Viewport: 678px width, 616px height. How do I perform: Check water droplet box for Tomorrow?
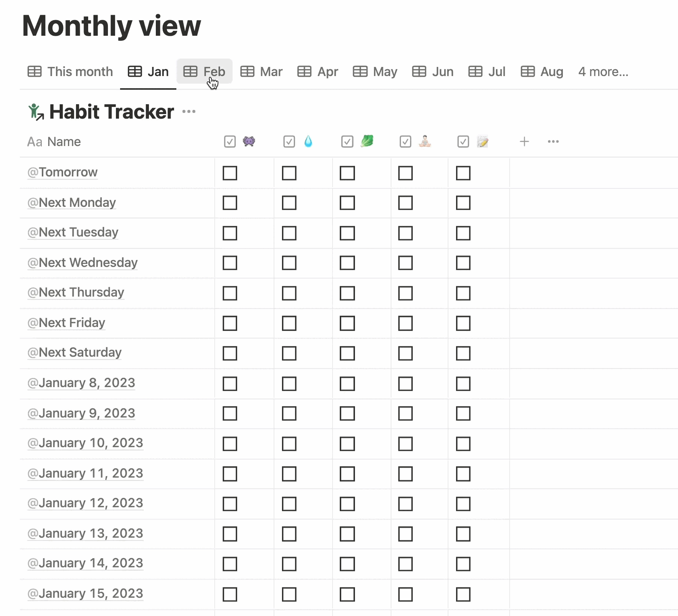(289, 173)
